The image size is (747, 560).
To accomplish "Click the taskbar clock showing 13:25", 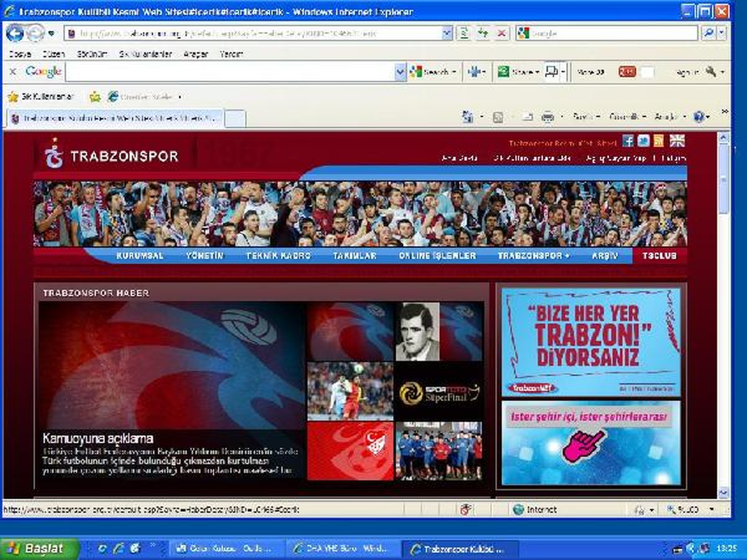I will 726,548.
